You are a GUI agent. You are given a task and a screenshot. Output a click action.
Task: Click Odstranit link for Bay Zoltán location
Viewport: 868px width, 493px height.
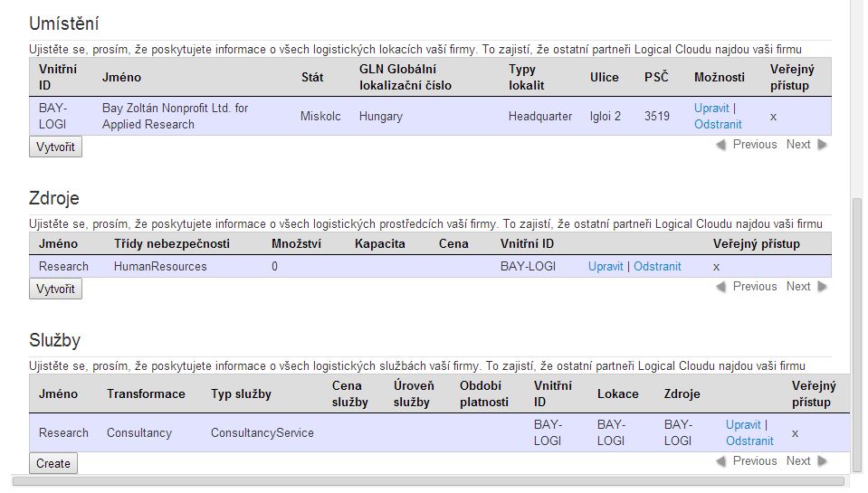[718, 125]
